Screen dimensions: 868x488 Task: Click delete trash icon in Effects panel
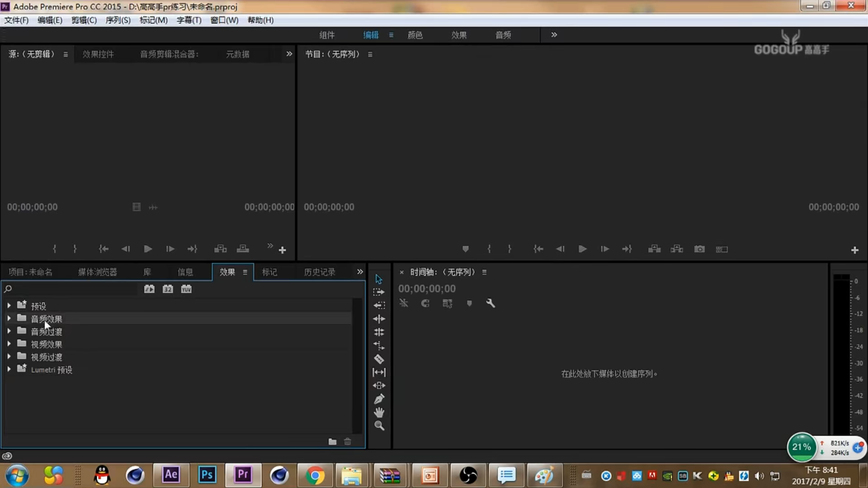(x=348, y=442)
